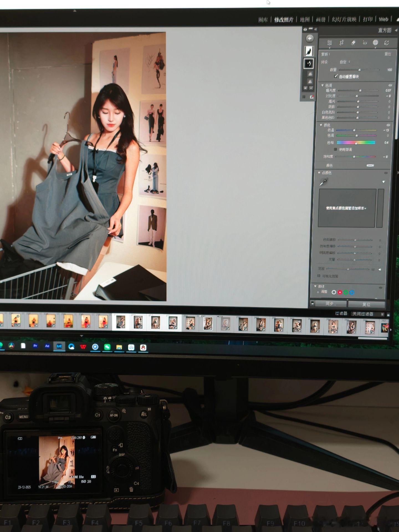Viewport: 399px width, 532px height.
Task: Click the mask overlay color icon with red dot
Action: pyautogui.click(x=312, y=97)
